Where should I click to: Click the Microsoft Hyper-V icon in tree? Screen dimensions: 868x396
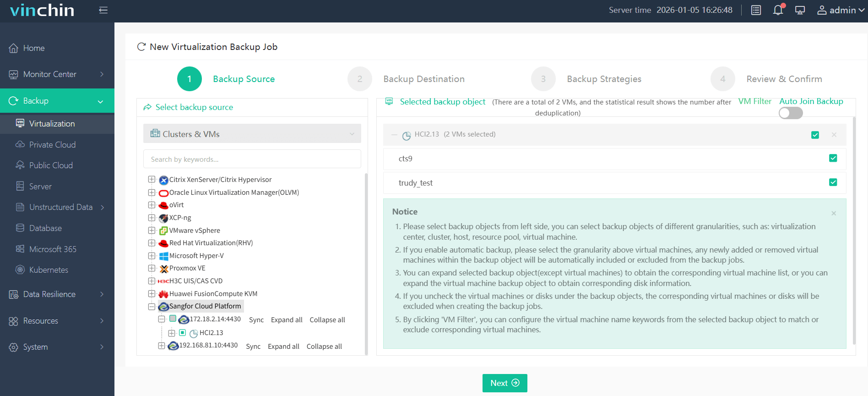[163, 256]
